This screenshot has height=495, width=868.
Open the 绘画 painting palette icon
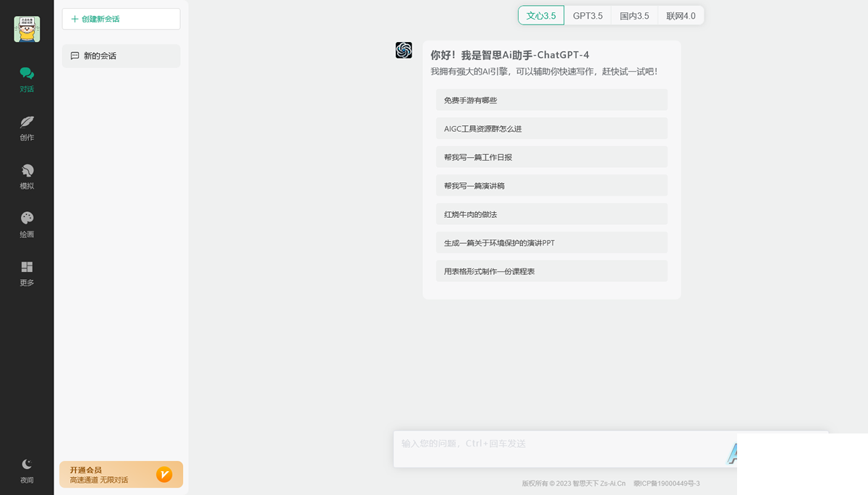coord(27,218)
